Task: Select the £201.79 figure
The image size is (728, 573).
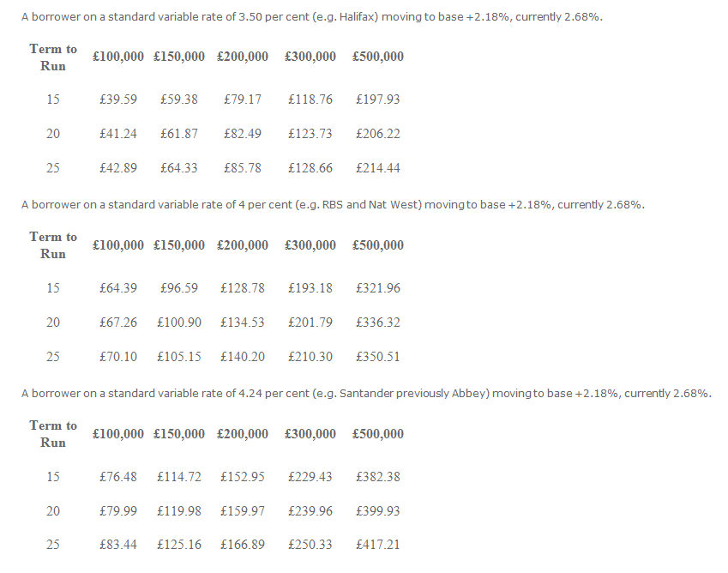Action: coord(310,323)
